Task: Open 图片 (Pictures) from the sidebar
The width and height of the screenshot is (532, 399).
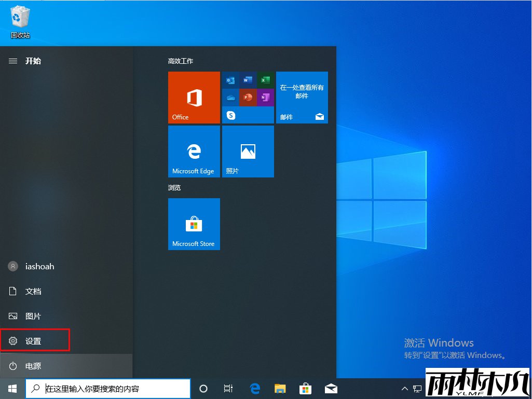Action: click(33, 315)
